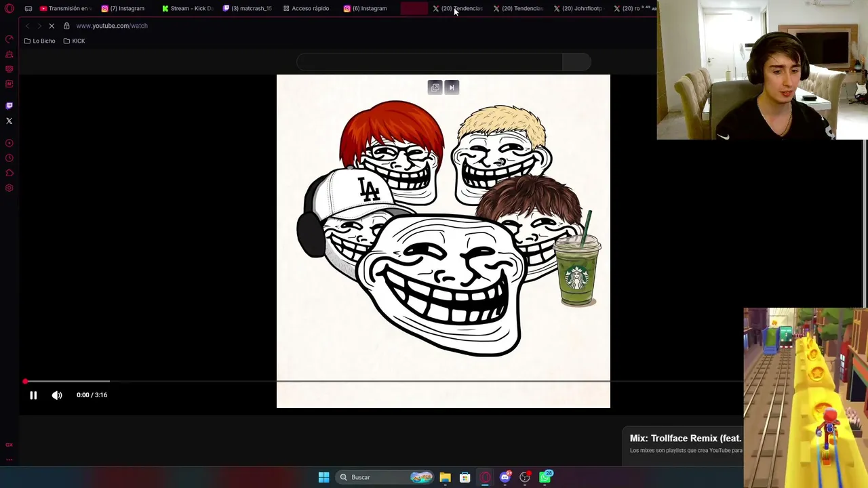Click the three-dots more icon at sidebar bottom

pyautogui.click(x=9, y=459)
